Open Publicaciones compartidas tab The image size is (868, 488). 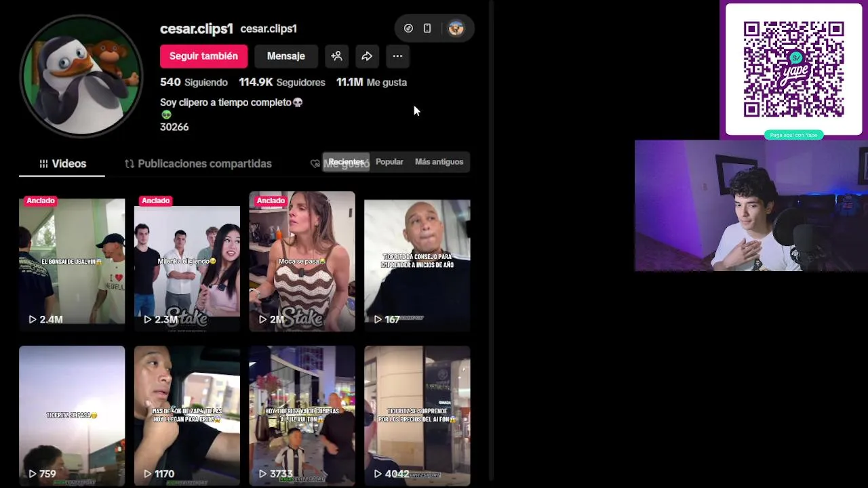click(198, 163)
